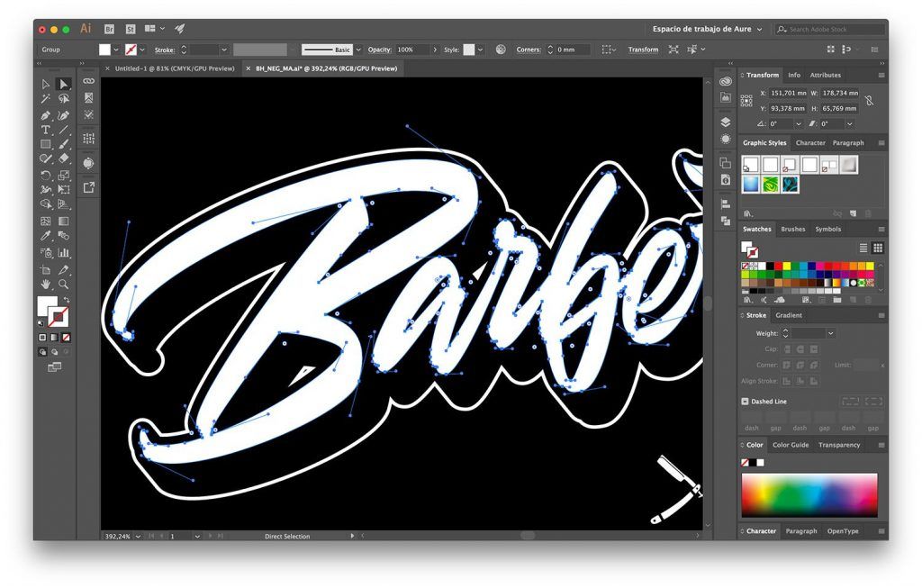
Task: Select the Pen tool
Action: point(45,115)
